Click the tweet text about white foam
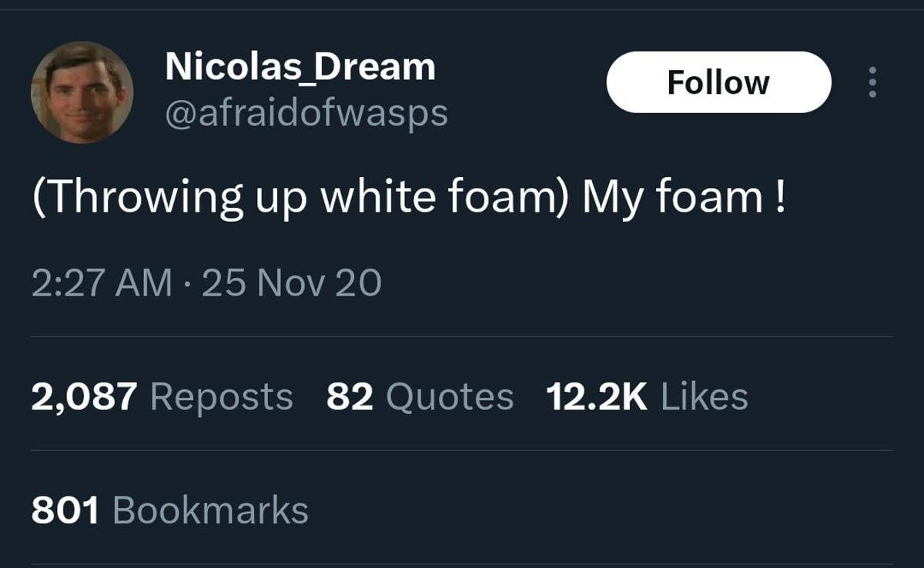924x568 pixels. click(x=409, y=196)
